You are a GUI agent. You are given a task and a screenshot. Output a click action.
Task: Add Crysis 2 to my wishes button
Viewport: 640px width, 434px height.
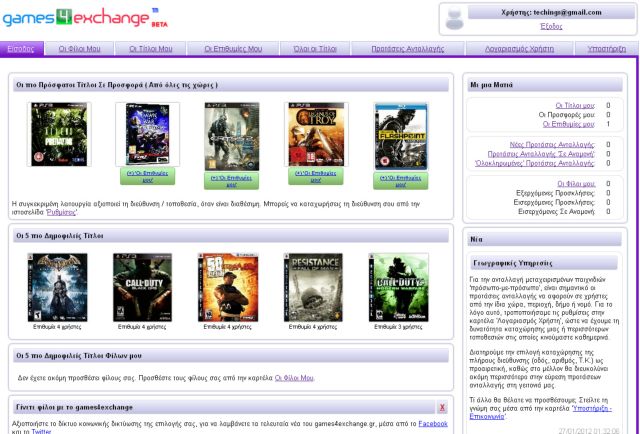tap(231, 181)
